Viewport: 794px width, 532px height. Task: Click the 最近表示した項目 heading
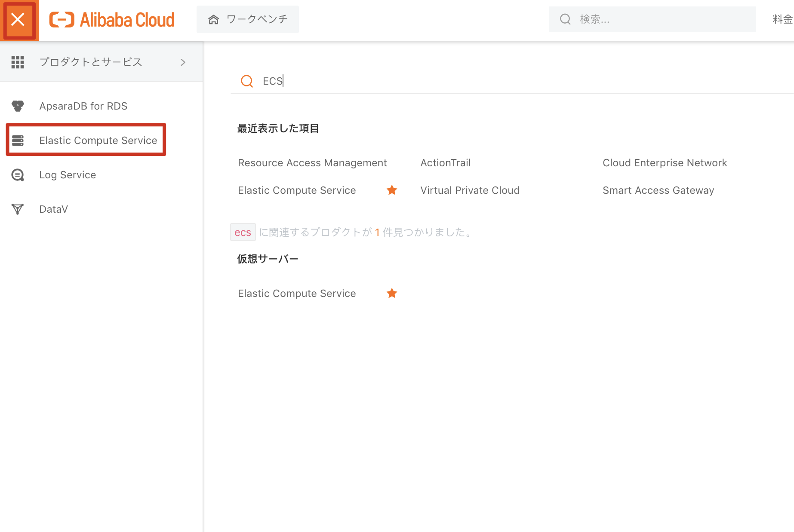pos(278,128)
